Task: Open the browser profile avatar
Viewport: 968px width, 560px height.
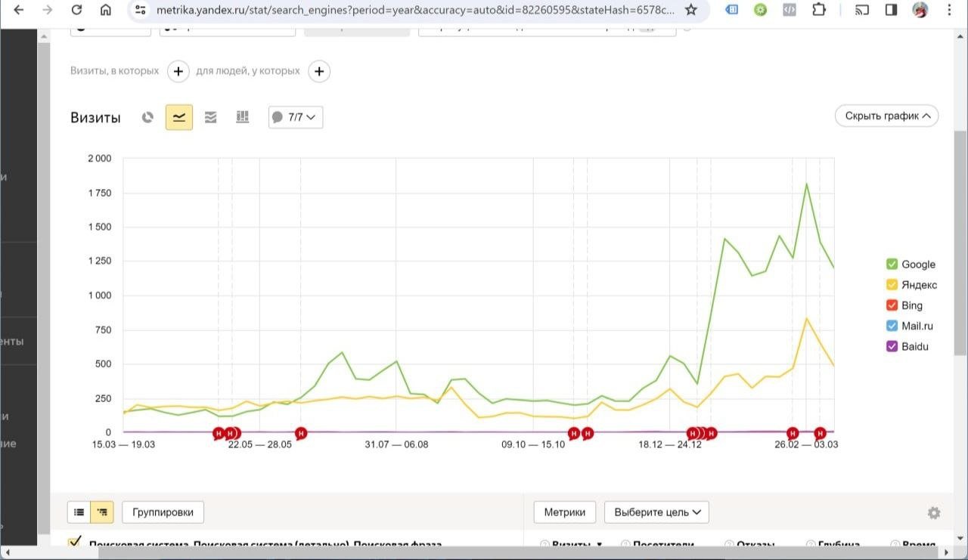Action: pos(920,11)
